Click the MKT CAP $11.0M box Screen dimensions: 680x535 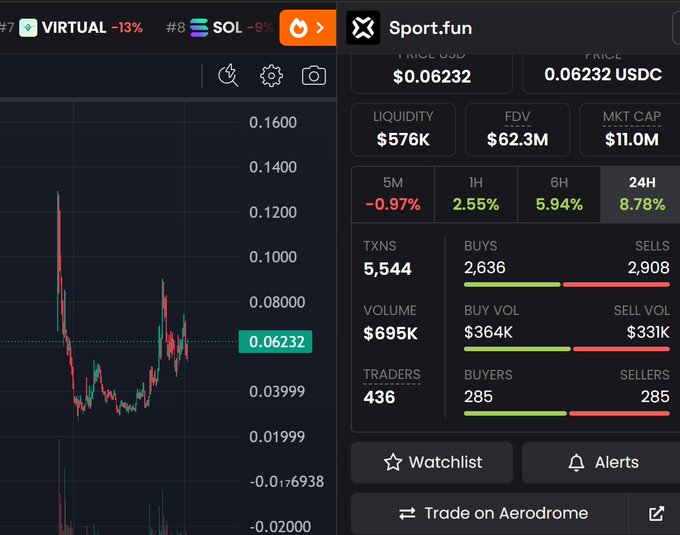[631, 130]
